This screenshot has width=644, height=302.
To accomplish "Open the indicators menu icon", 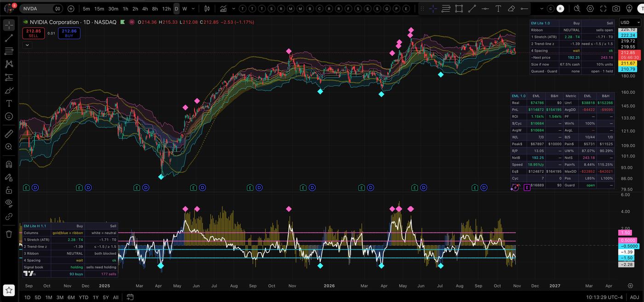I will (224, 9).
